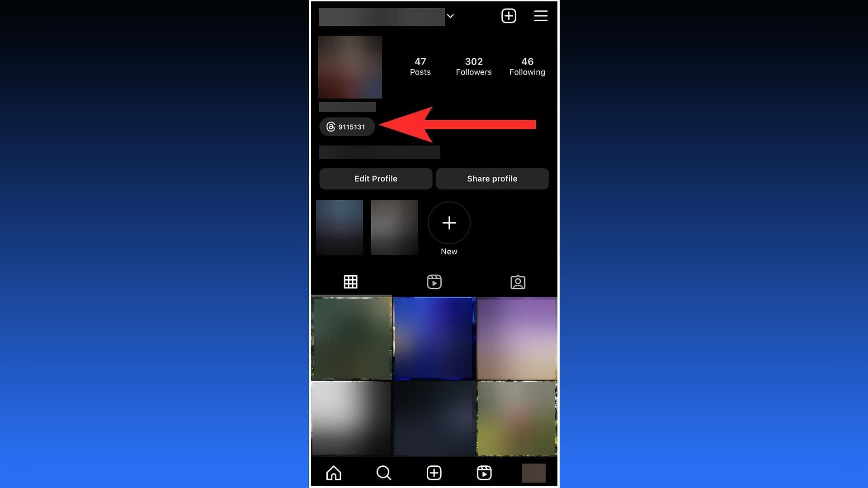Expand account switcher dropdown arrow

click(450, 16)
